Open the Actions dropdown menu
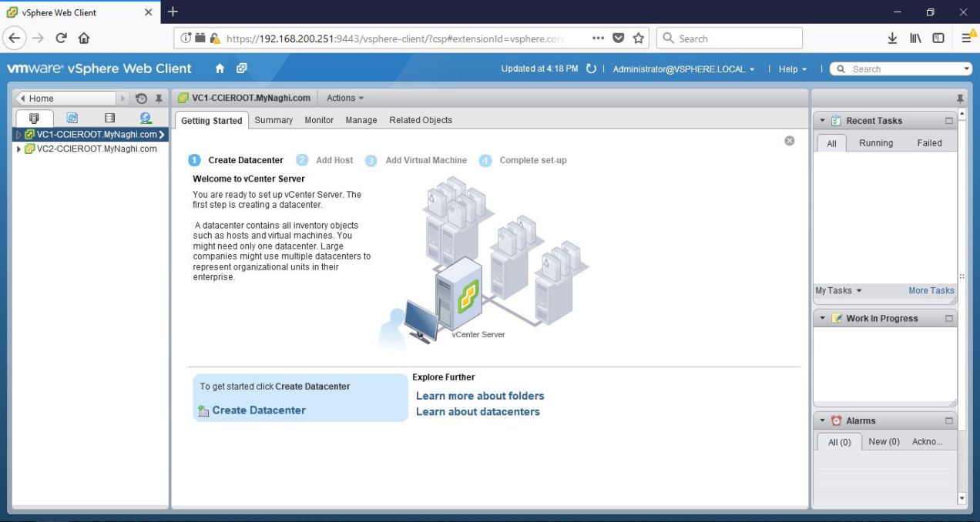The image size is (980, 522). pos(344,98)
